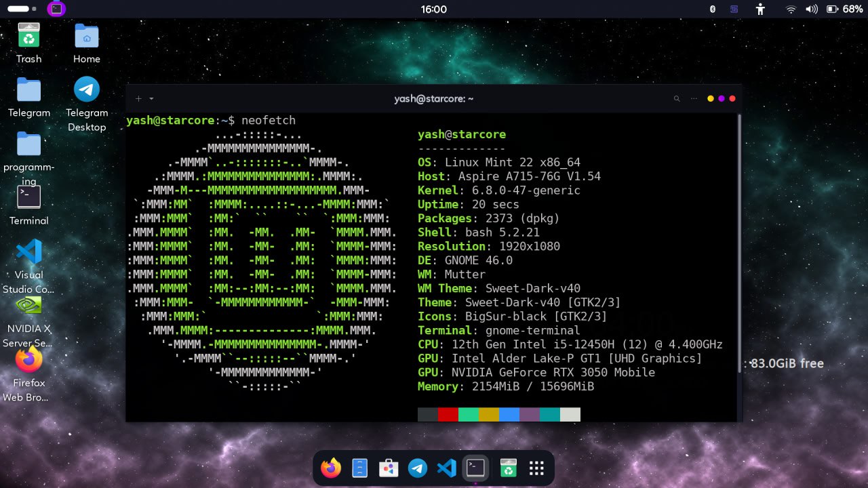Open the Software store icon in the dock
868x488 pixels.
click(x=389, y=468)
